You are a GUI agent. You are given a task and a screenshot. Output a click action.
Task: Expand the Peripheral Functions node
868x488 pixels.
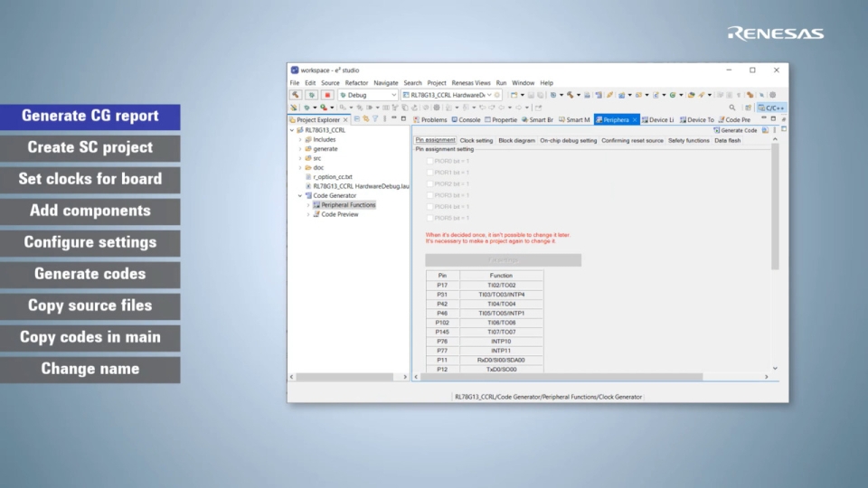[308, 205]
